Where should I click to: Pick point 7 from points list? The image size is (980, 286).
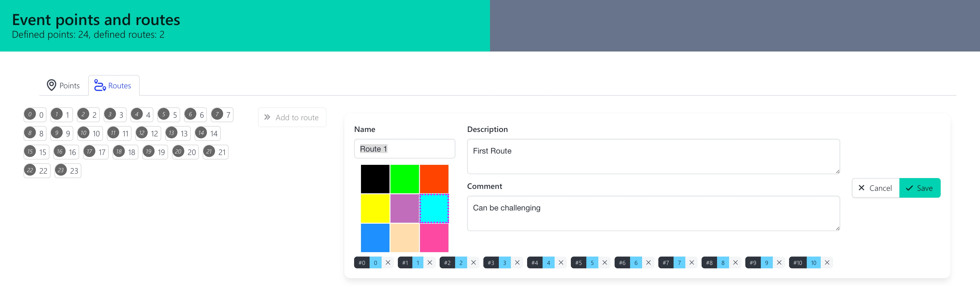(222, 115)
